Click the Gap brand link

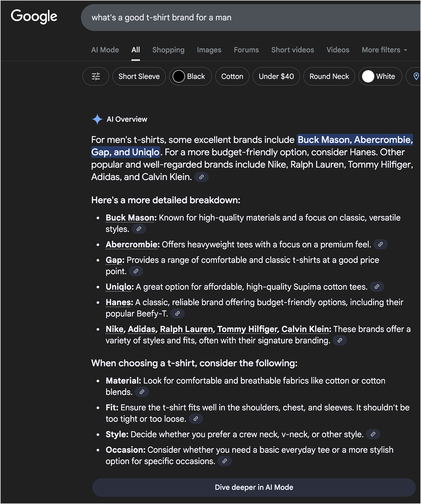tap(114, 260)
